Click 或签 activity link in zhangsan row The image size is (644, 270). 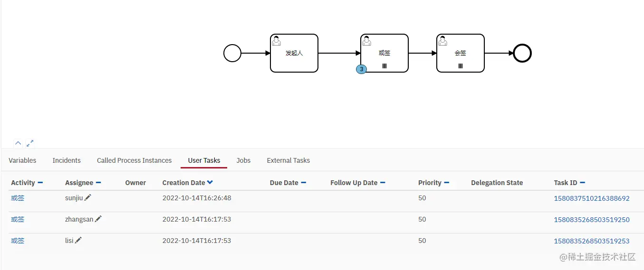pyautogui.click(x=18, y=219)
